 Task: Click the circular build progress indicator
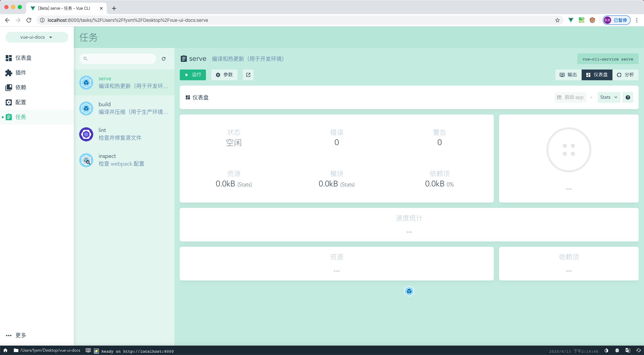tap(569, 150)
